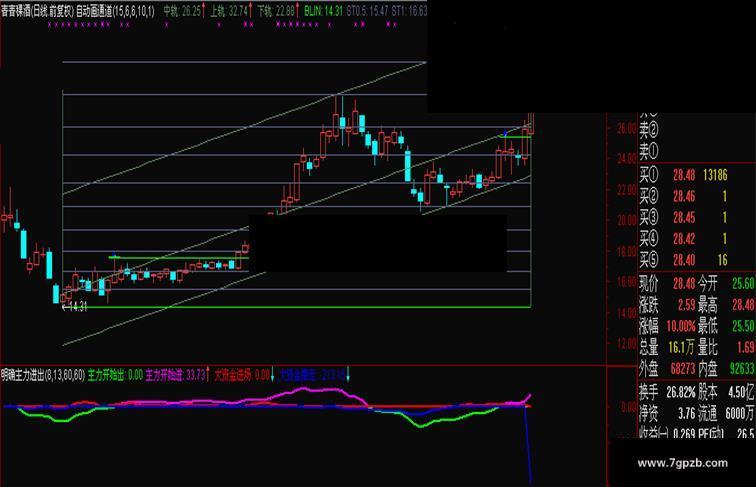This screenshot has width=756, height=487.
Task: Select the 上轨: 32.74 readout
Action: pyautogui.click(x=229, y=11)
